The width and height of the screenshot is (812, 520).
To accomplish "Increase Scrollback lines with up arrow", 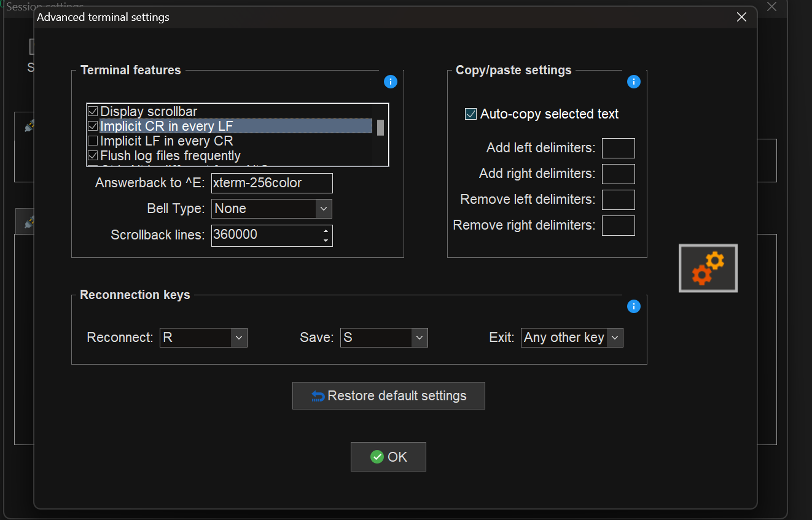I will [x=326, y=231].
